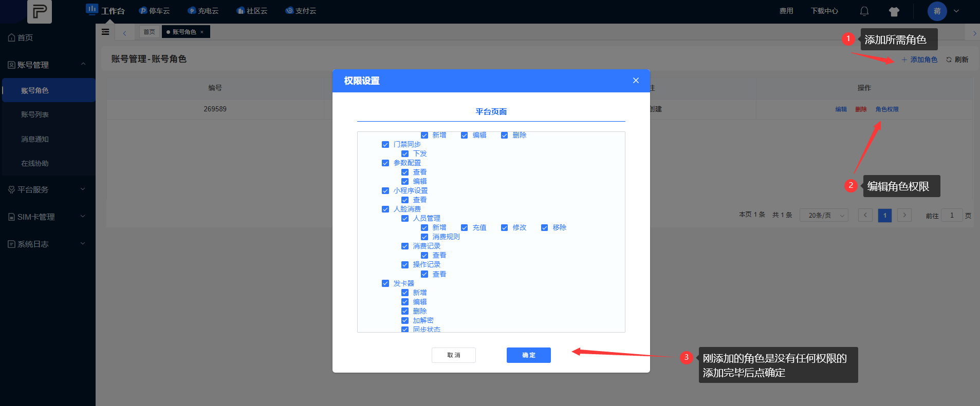Close the 账号角色 tab with its x
The height and width of the screenshot is (406, 980).
[x=202, y=32]
